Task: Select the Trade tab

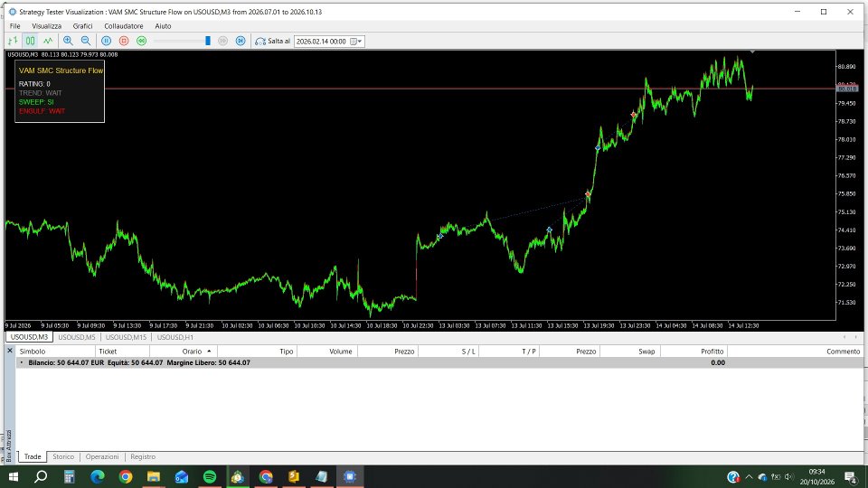Action: pyautogui.click(x=33, y=456)
